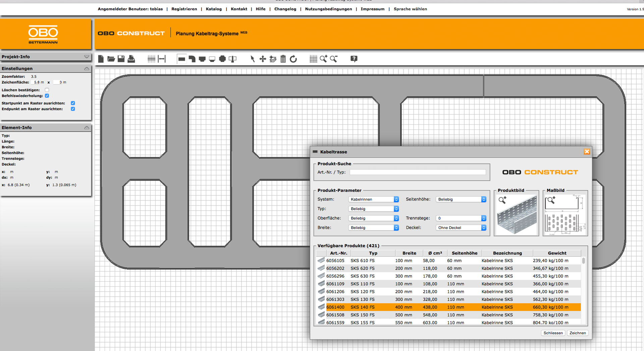Sort by Breite column header
Image resolution: width=644 pixels, height=351 pixels.
pos(409,253)
